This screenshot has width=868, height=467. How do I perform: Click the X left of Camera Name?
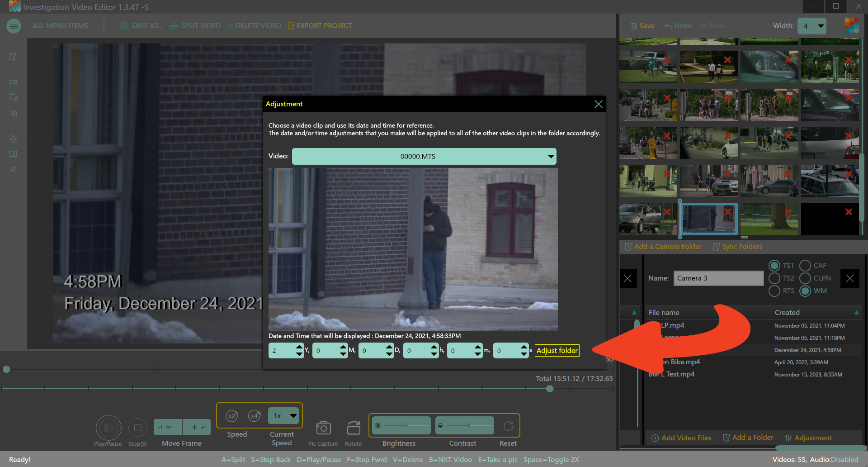click(627, 278)
